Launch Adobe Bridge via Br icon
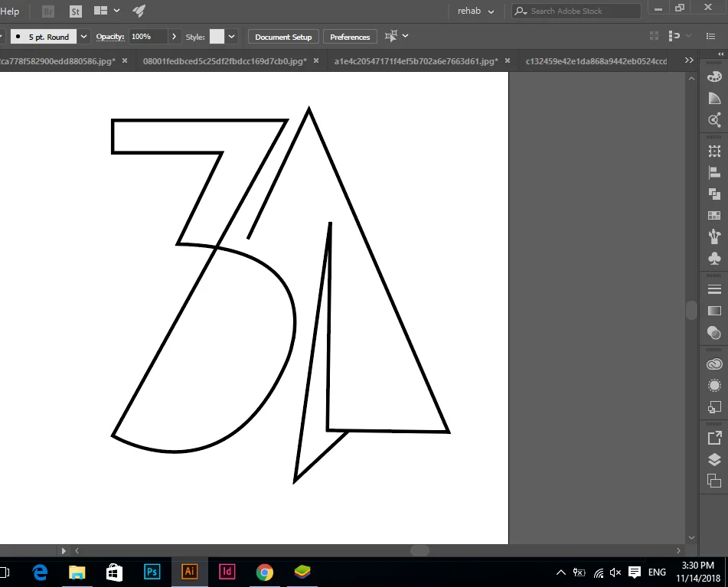This screenshot has height=587, width=728. tap(48, 11)
